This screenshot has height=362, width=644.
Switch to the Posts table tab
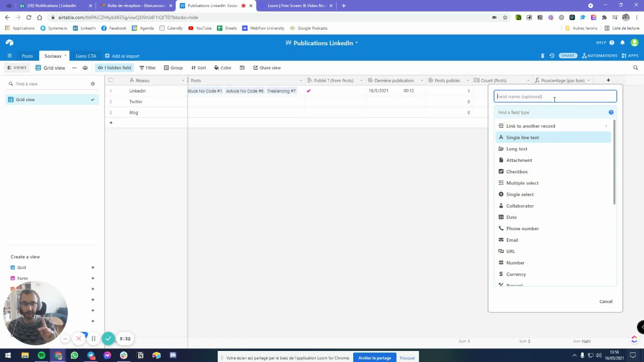tap(27, 56)
